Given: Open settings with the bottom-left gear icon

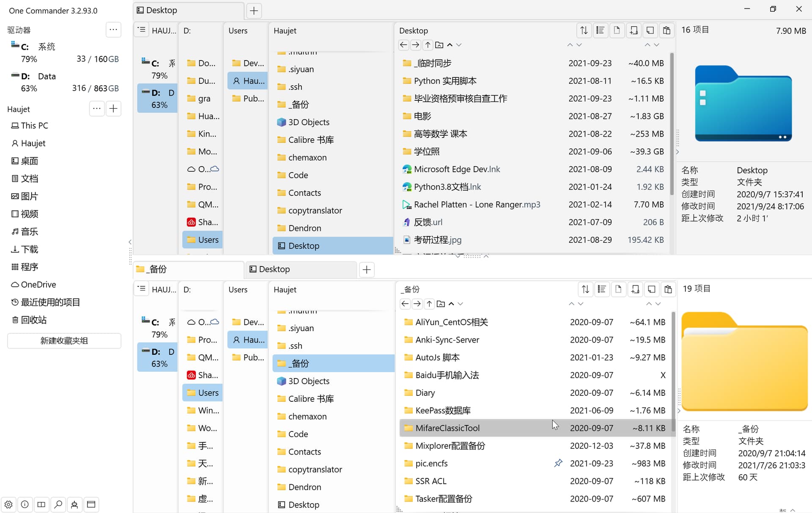Looking at the screenshot, I should 8,504.
